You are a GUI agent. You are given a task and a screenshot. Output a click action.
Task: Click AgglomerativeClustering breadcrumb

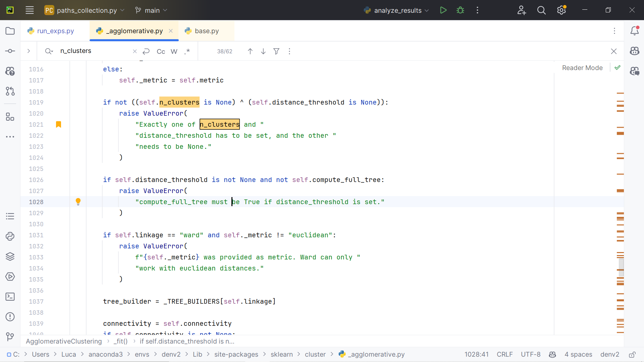[x=64, y=341]
